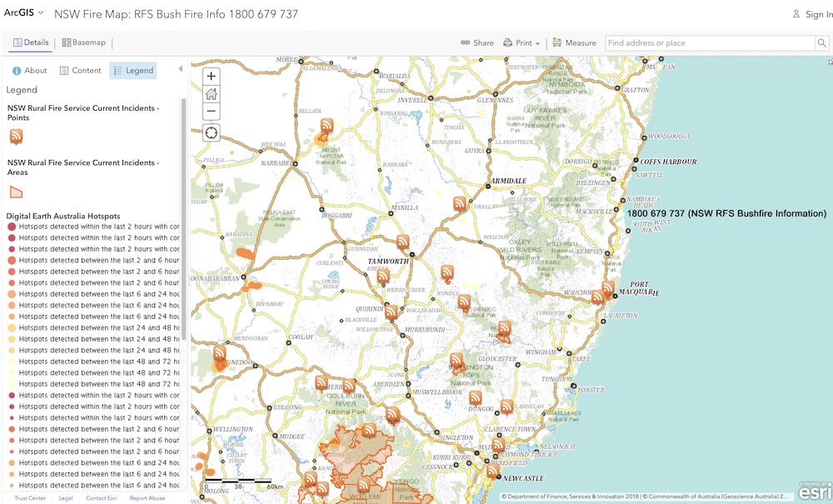This screenshot has width=833, height=504.
Task: Zoom in on the map
Action: pyautogui.click(x=211, y=76)
